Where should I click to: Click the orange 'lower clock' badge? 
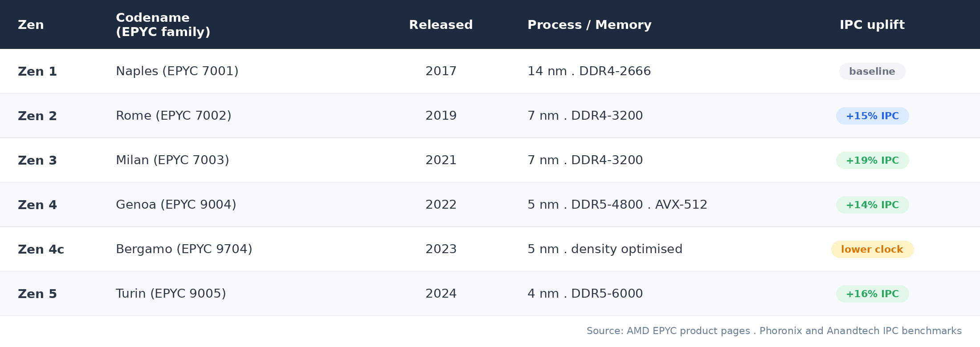pos(872,249)
